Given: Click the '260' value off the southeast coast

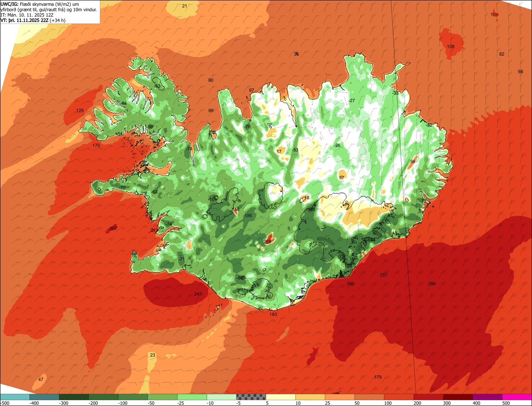Looking at the screenshot, I should (x=350, y=284).
